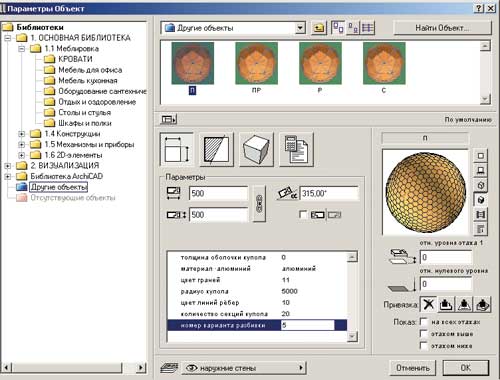Expand '1.6 2D-элементы' tree node
The height and width of the screenshot is (380, 500).
(22, 155)
